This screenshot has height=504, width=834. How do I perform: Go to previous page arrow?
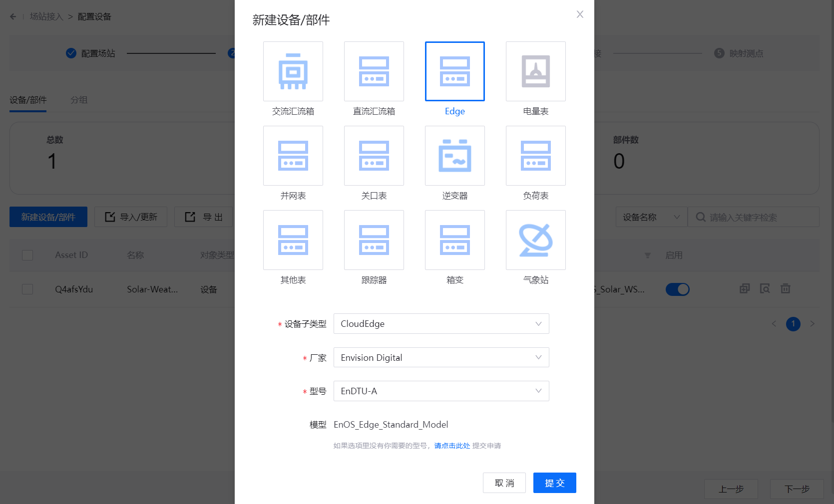(774, 324)
